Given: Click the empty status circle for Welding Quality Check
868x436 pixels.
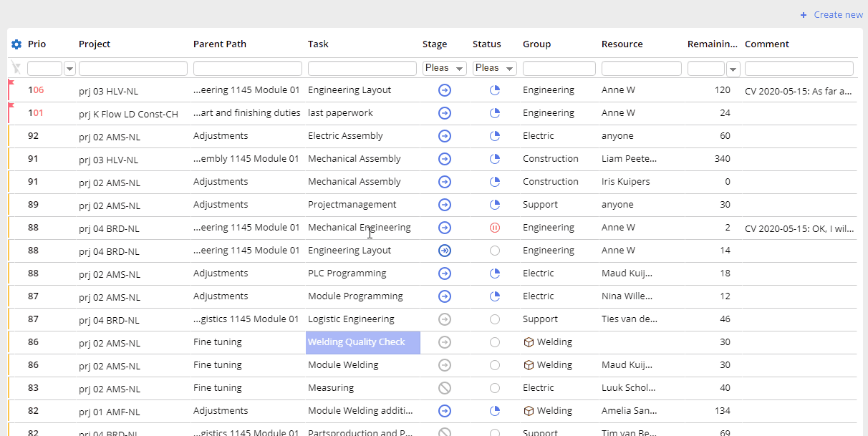Looking at the screenshot, I should (x=495, y=342).
